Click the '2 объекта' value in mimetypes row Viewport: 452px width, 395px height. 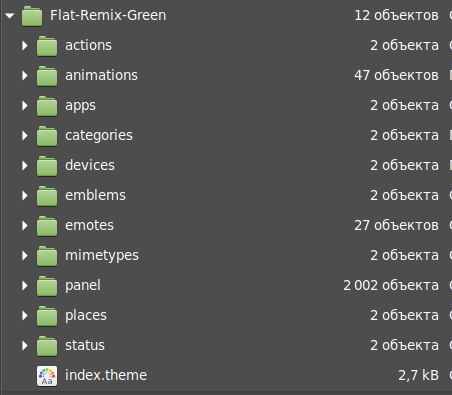pyautogui.click(x=404, y=255)
